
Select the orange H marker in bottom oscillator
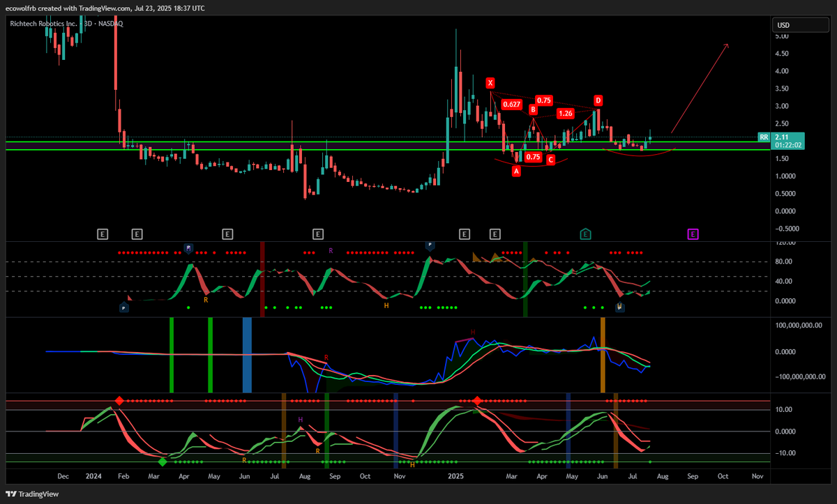[412, 464]
